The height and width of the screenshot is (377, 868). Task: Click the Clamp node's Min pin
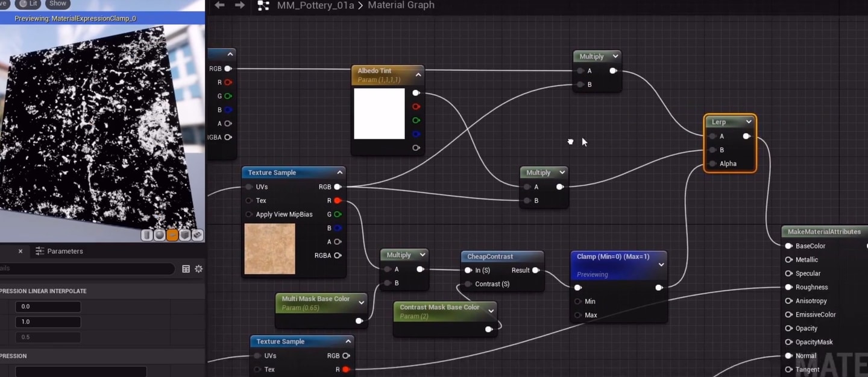point(578,302)
